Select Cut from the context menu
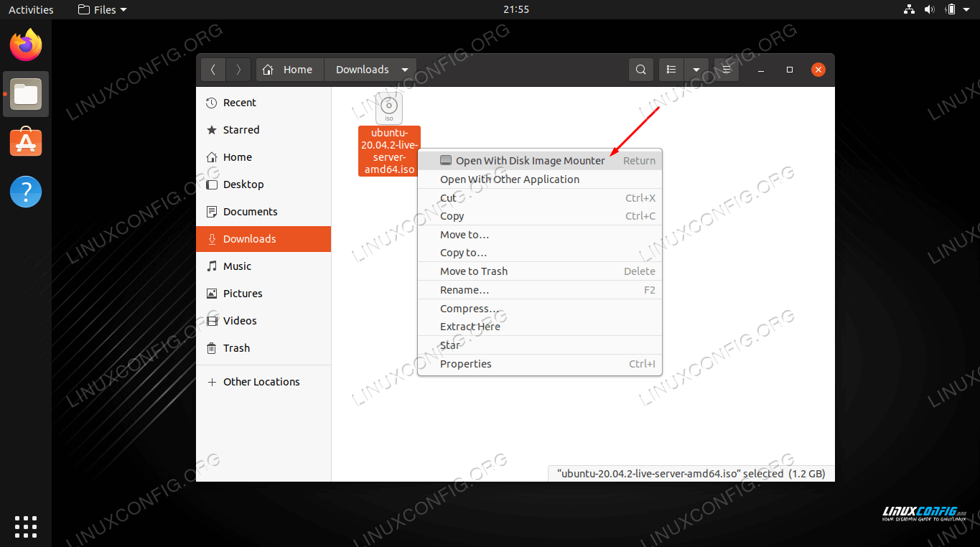980x547 pixels. pyautogui.click(x=540, y=198)
